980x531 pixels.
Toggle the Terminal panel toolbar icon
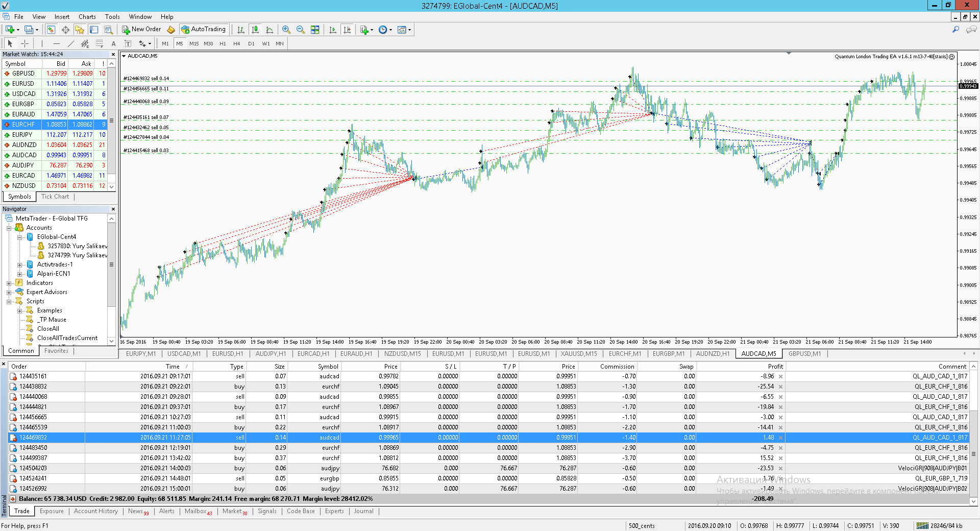coord(94,30)
